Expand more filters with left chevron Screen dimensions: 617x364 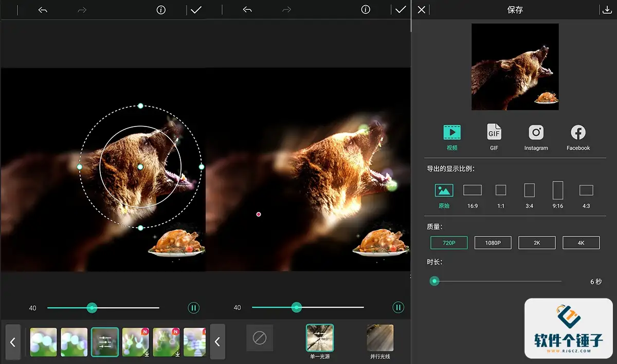click(12, 342)
